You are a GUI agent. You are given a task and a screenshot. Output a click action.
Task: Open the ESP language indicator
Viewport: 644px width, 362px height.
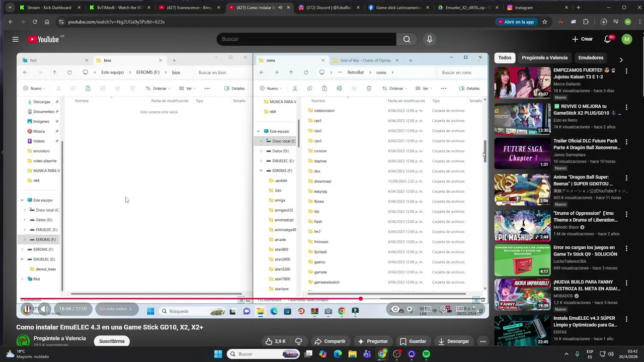tap(590, 354)
